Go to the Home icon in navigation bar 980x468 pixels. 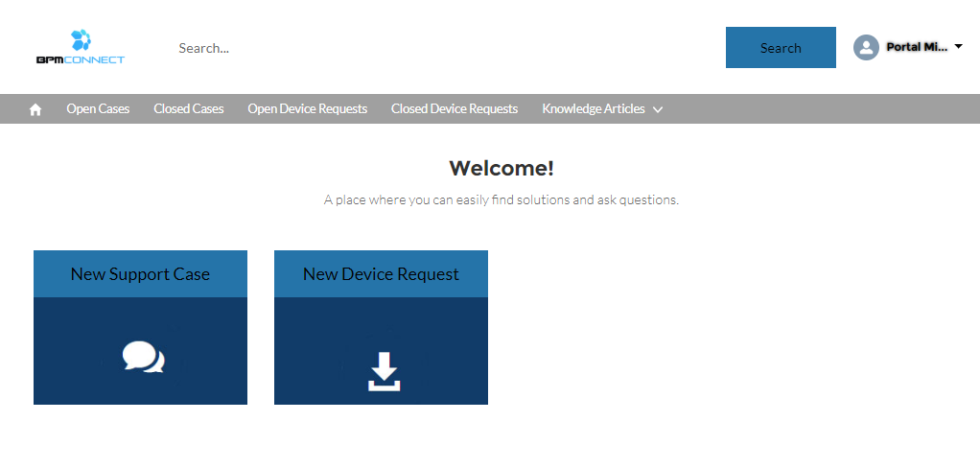tap(35, 109)
